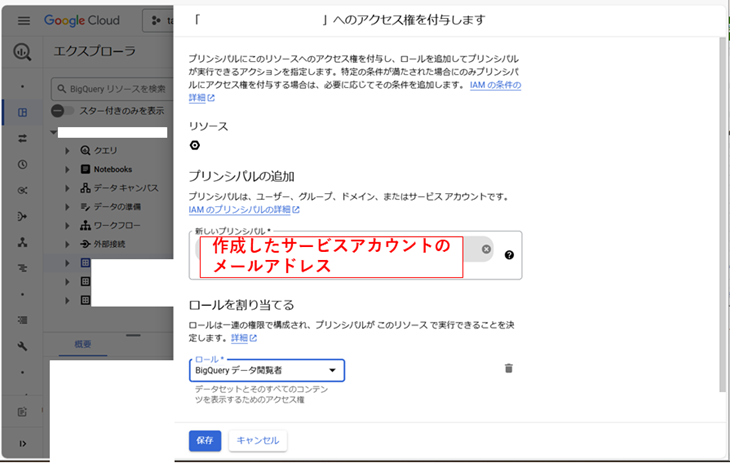Image resolution: width=730 pixels, height=463 pixels.
Task: Expand the クエリ tree node
Action: [x=68, y=150]
